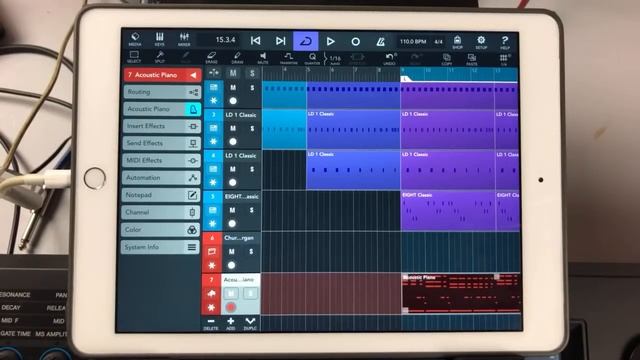Start playback with Play button
Image resolution: width=640 pixels, height=360 pixels.
click(x=330, y=41)
